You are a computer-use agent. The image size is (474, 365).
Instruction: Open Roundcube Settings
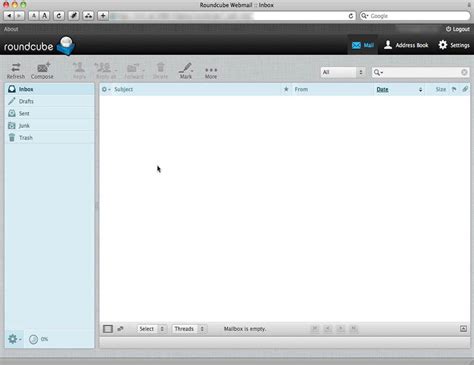click(x=454, y=45)
